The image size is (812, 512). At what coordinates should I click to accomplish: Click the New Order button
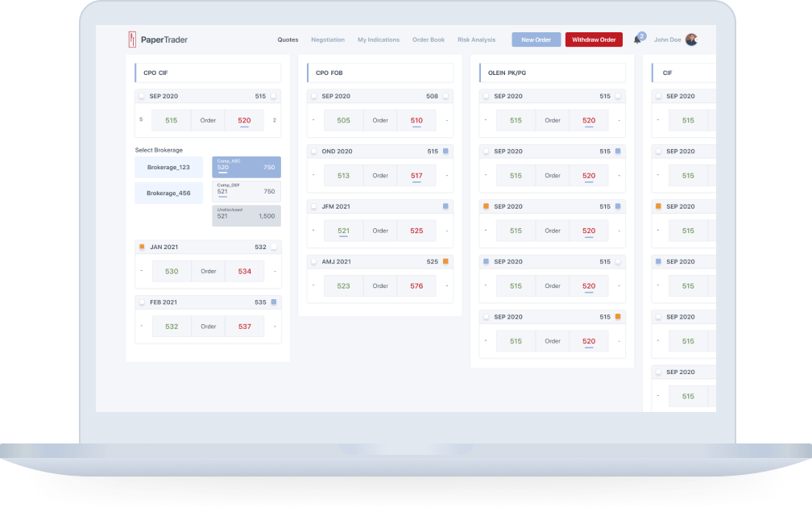[536, 40]
